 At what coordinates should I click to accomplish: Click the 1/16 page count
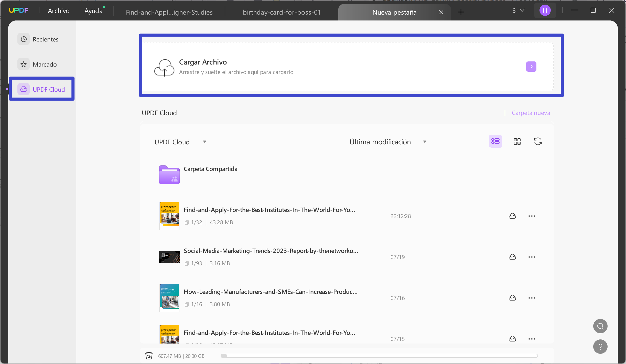pyautogui.click(x=197, y=304)
